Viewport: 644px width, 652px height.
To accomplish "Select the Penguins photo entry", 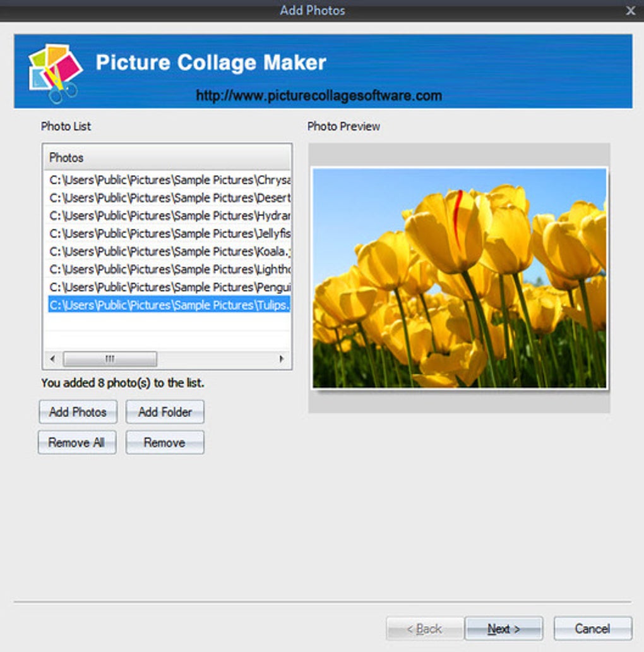I will coord(169,287).
